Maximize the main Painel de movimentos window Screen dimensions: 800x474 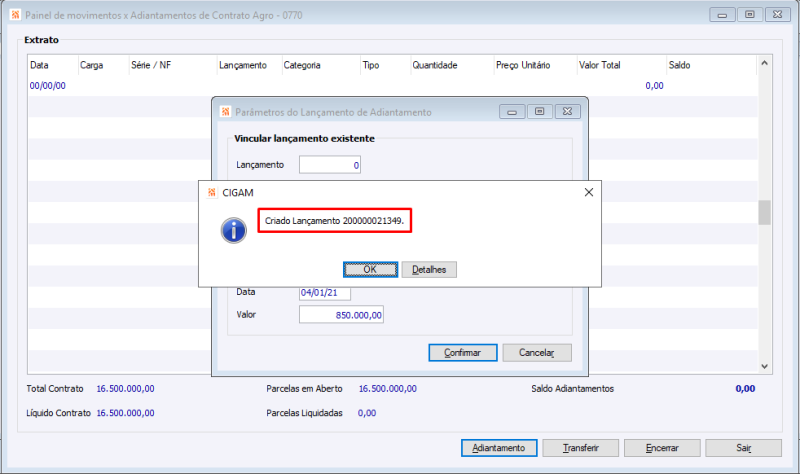[750, 15]
